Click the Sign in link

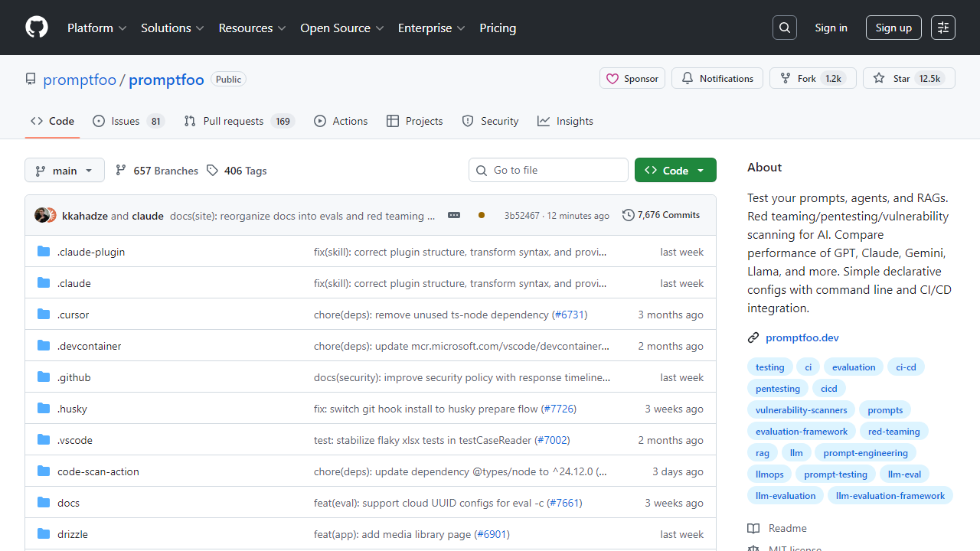click(831, 28)
